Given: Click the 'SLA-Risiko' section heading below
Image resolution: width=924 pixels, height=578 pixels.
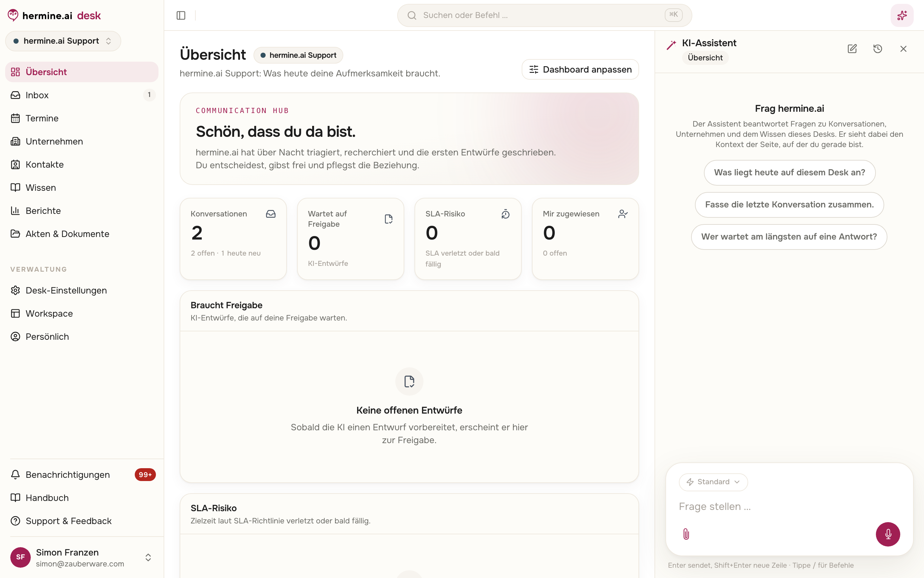Looking at the screenshot, I should pyautogui.click(x=213, y=508).
